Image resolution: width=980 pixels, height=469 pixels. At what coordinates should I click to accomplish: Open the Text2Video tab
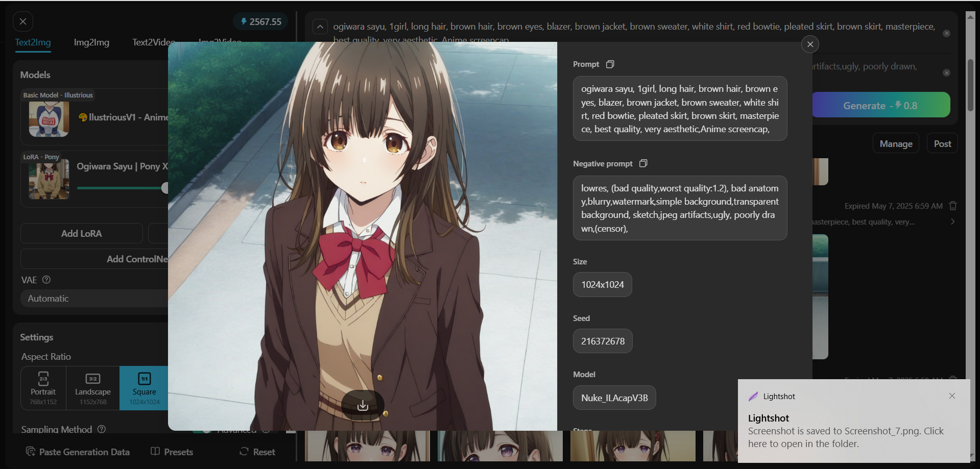tap(153, 42)
